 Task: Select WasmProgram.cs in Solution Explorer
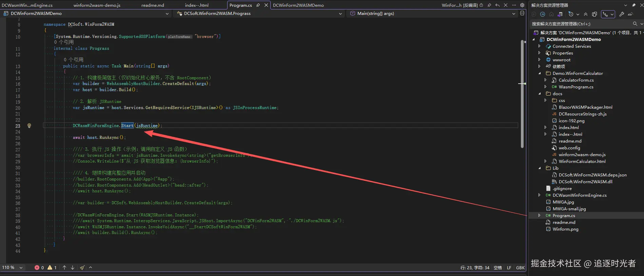576,87
